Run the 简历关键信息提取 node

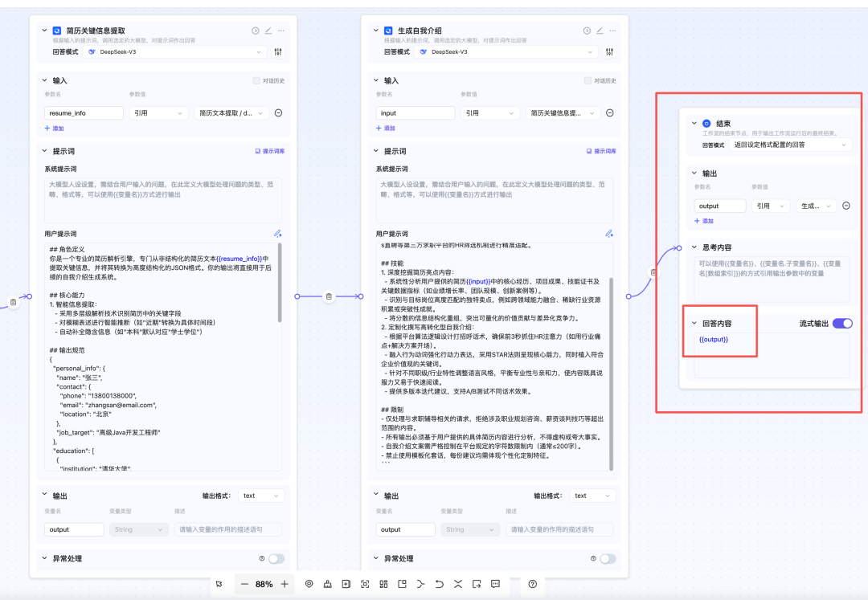pyautogui.click(x=256, y=31)
